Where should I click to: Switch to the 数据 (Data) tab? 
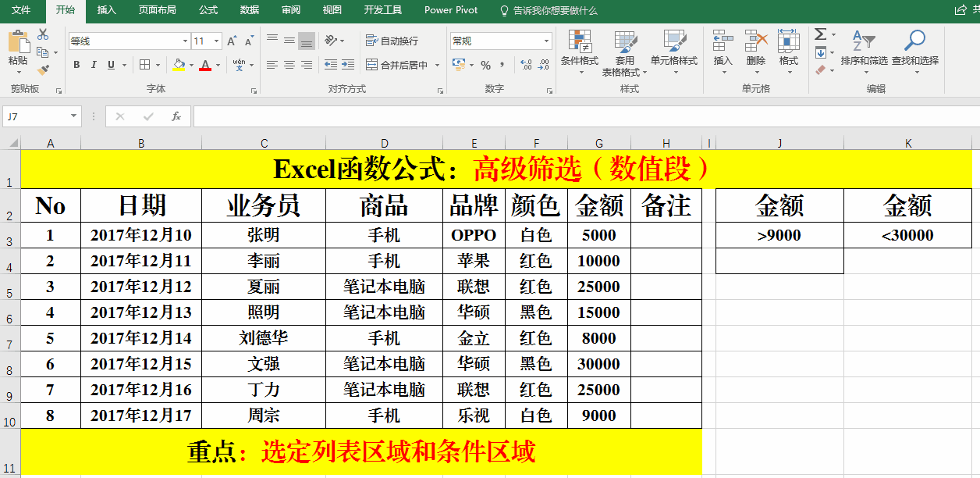coord(250,10)
